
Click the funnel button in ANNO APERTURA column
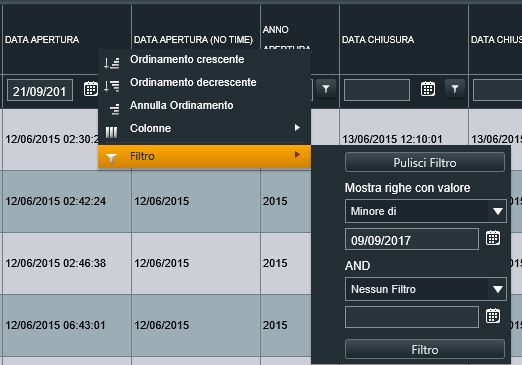click(326, 89)
